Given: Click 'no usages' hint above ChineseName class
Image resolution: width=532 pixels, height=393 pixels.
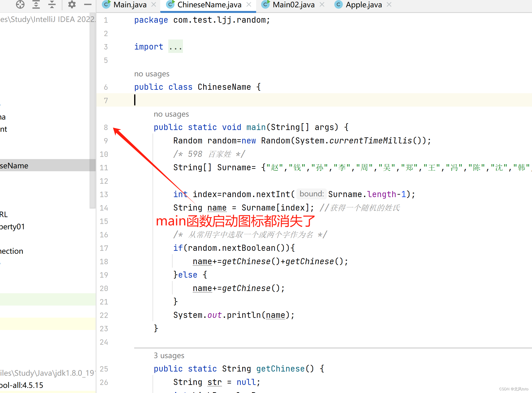Looking at the screenshot, I should (x=152, y=74).
